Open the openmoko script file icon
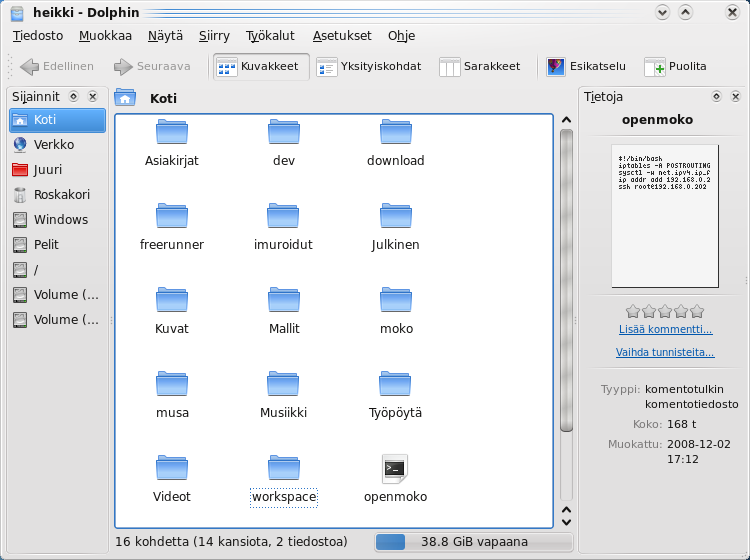Screen dimensions: 750x560 point(395,468)
